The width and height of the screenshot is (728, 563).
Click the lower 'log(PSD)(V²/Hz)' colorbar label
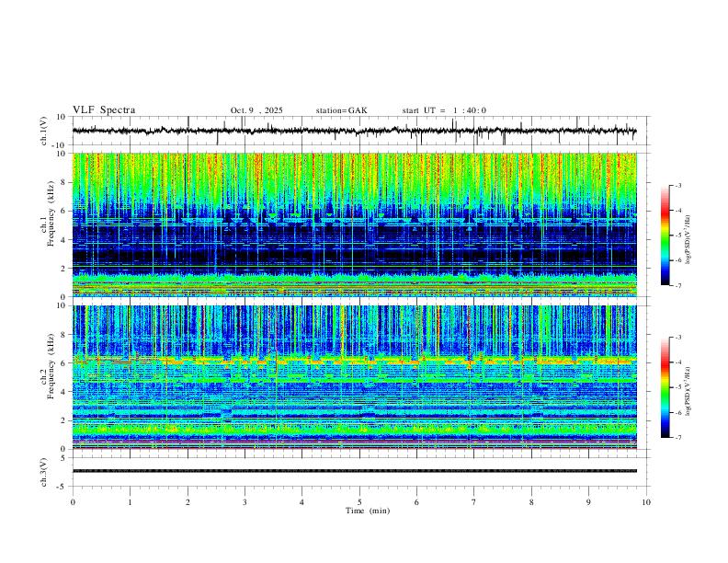coord(688,391)
